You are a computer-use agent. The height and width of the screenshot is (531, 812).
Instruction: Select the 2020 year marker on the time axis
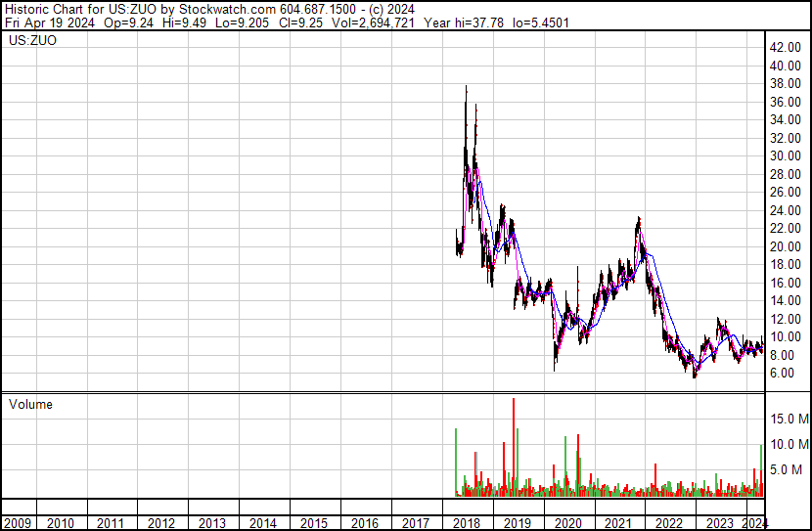tap(566, 523)
